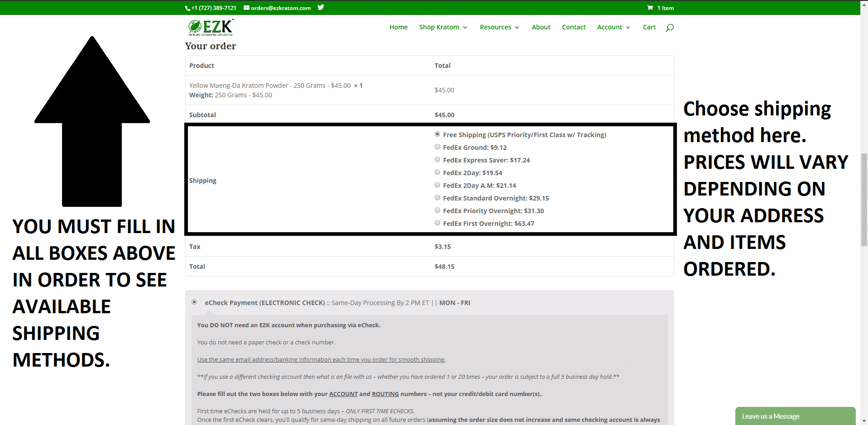
Task: Open the Cart menu item
Action: (649, 27)
